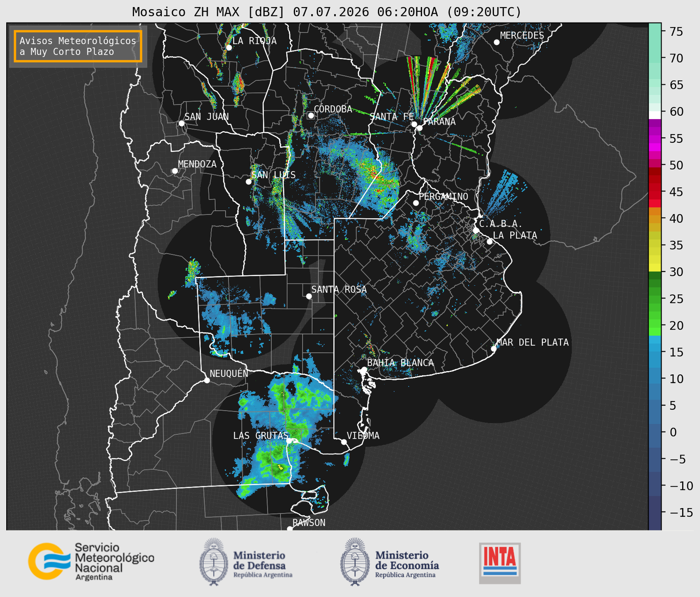The width and height of the screenshot is (700, 597).
Task: Click the Mar del Plata marker
Action: 494,349
